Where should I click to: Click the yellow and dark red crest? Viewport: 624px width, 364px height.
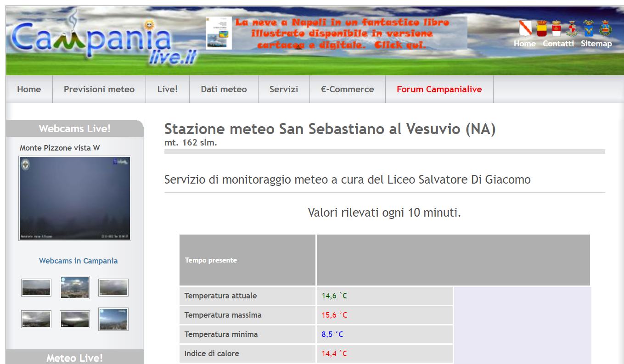pyautogui.click(x=542, y=28)
